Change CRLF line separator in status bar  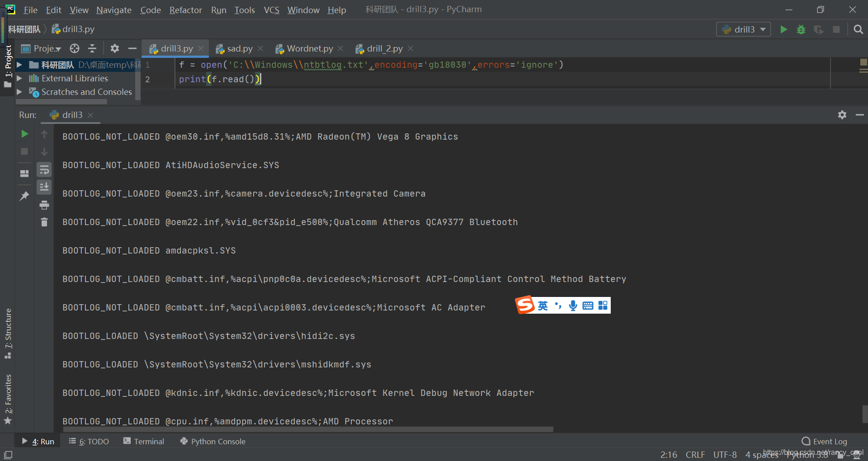coord(695,455)
